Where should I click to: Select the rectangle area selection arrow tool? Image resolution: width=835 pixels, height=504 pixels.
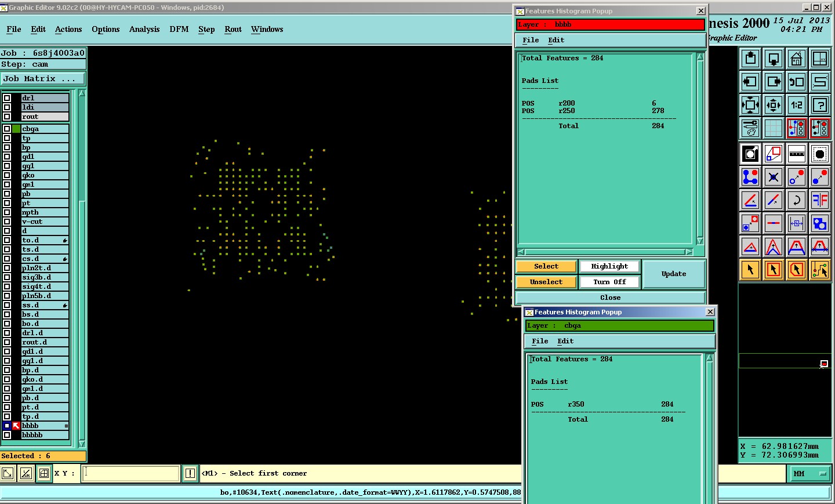click(x=774, y=270)
